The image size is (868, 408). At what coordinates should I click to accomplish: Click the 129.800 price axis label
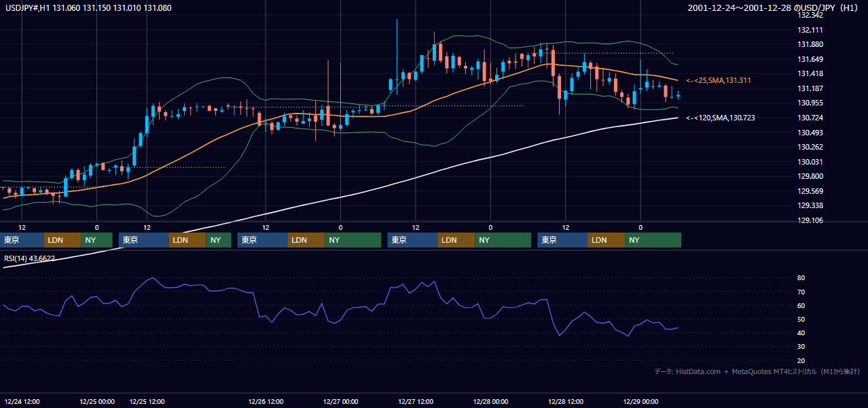coord(810,177)
